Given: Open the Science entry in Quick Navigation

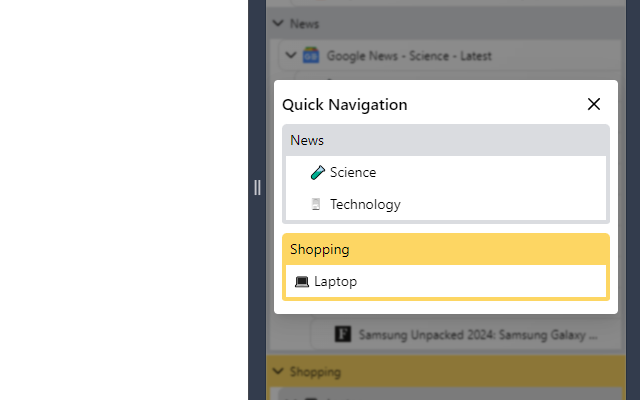Looking at the screenshot, I should [446, 172].
